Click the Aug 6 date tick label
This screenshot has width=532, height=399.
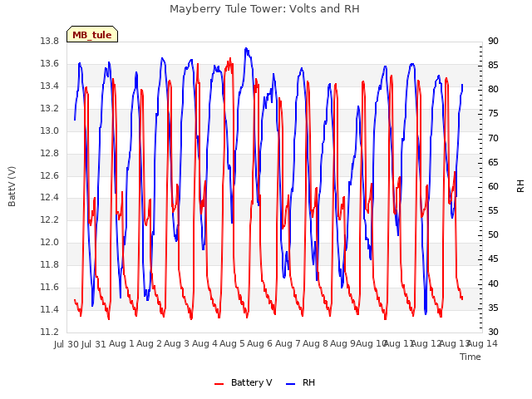[x=260, y=343]
